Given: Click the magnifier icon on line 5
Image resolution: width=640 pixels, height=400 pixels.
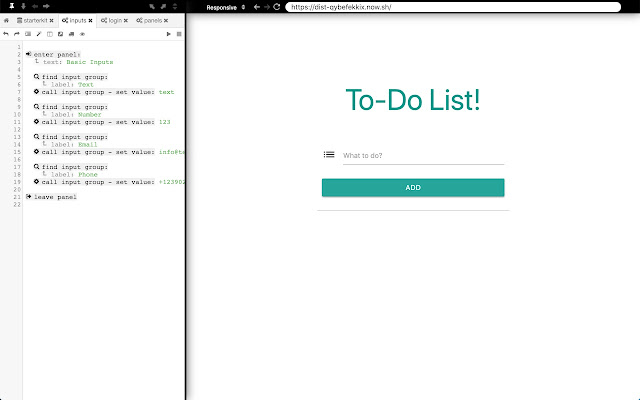Looking at the screenshot, I should point(36,77).
